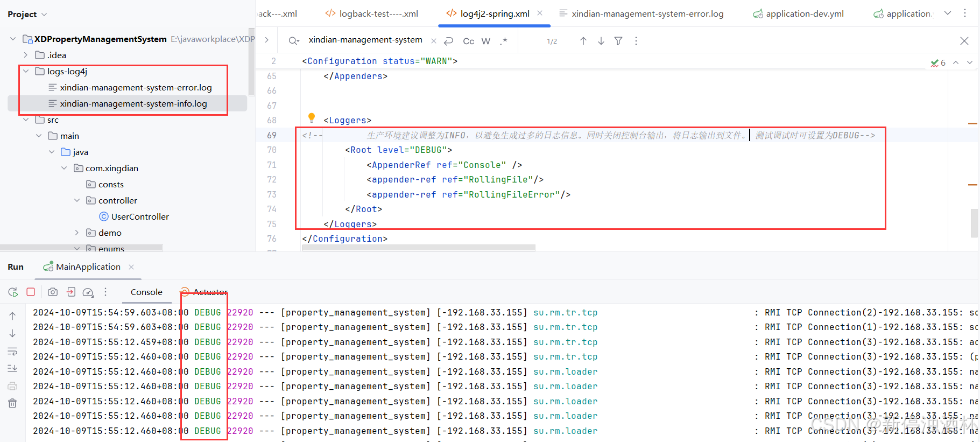Select xindian-management-system-info.log in tree
The height and width of the screenshot is (442, 980).
(x=127, y=103)
